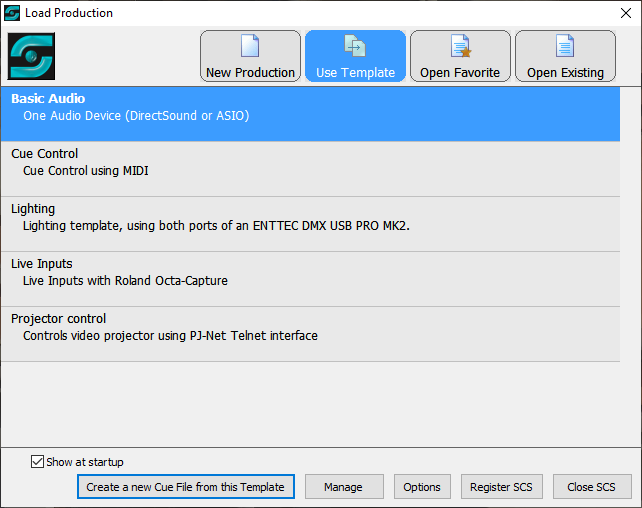Select the Use Template tab
The height and width of the screenshot is (508, 642).
pos(355,56)
